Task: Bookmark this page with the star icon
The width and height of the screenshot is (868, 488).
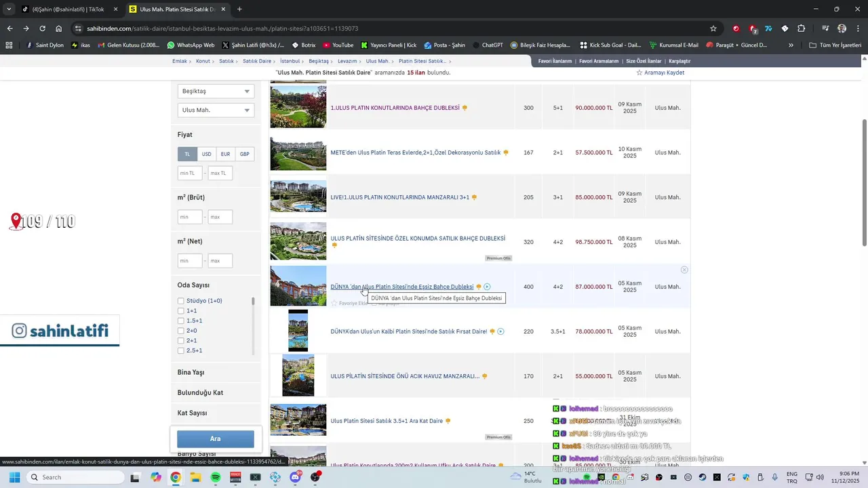Action: pos(713,28)
